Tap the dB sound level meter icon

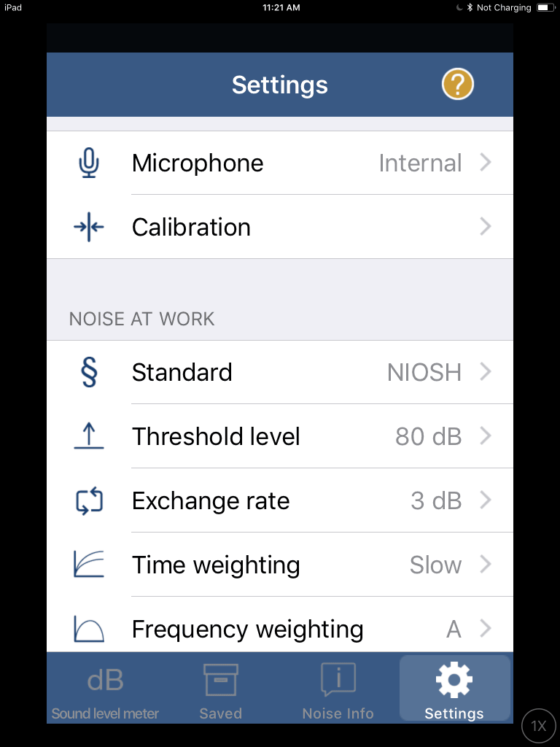[x=104, y=679]
